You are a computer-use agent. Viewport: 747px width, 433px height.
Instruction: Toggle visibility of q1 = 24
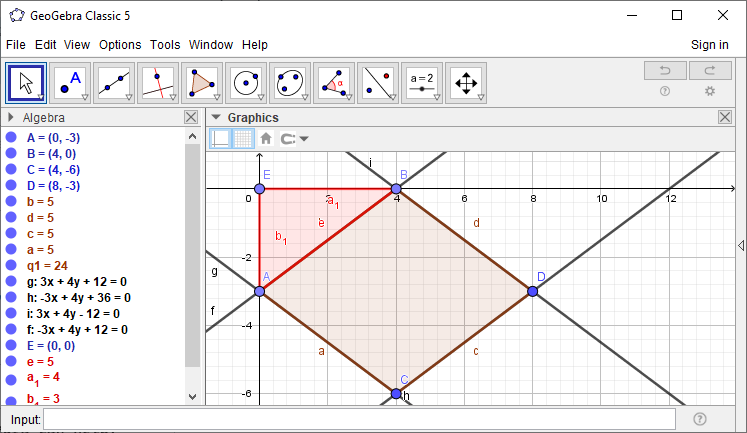pos(11,265)
